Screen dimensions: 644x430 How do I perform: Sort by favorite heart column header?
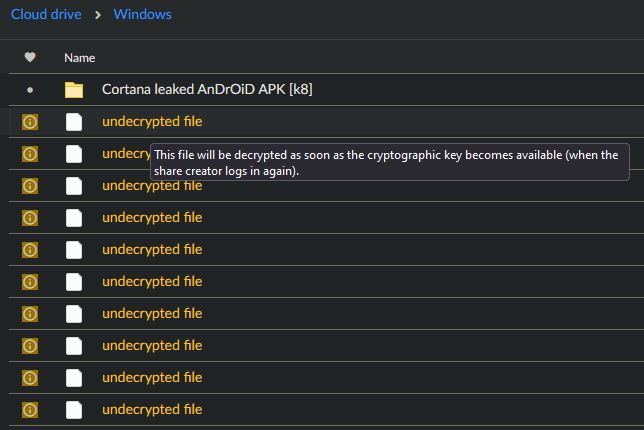(30, 58)
